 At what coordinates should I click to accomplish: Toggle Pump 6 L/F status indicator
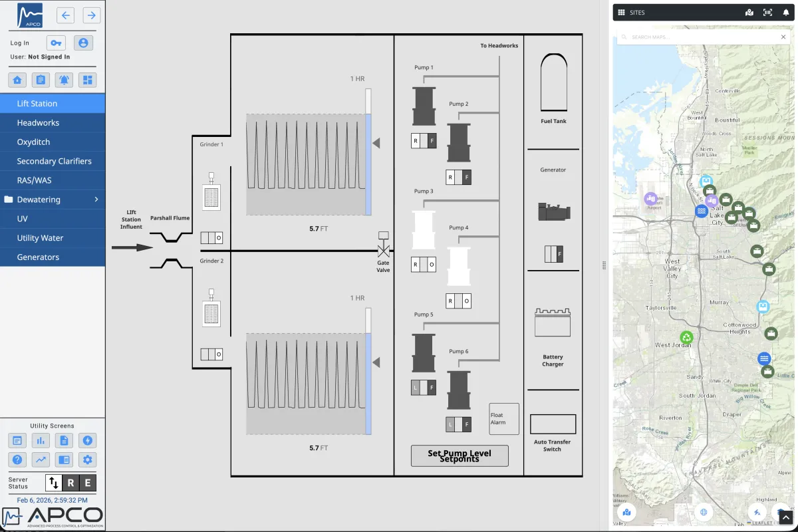(458, 424)
